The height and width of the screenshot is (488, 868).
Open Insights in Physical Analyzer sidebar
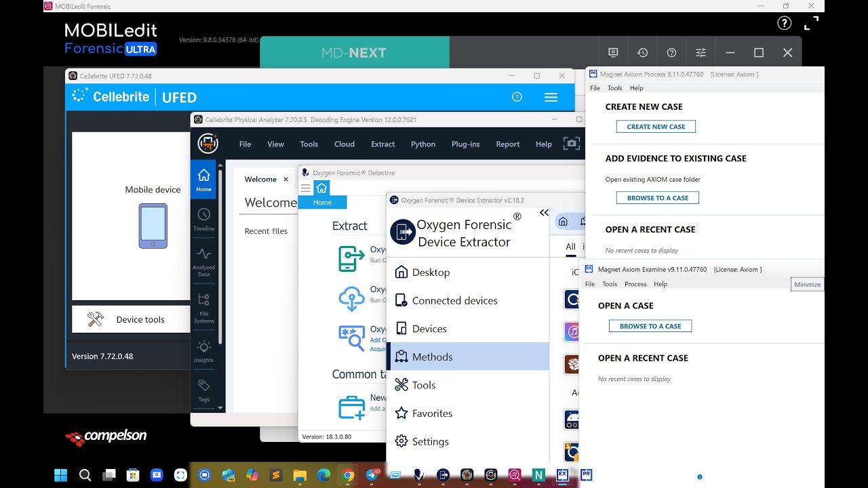203,351
